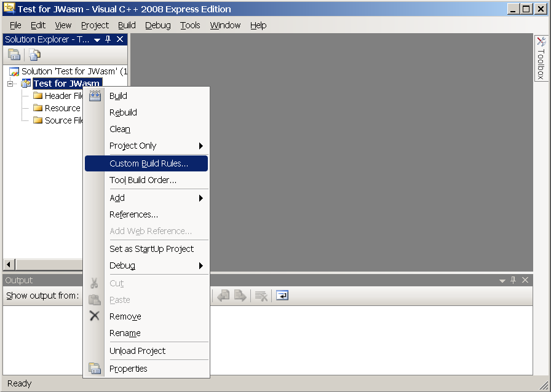Image resolution: width=551 pixels, height=392 pixels.
Task: Select the Header Files folder label
Action: point(63,95)
